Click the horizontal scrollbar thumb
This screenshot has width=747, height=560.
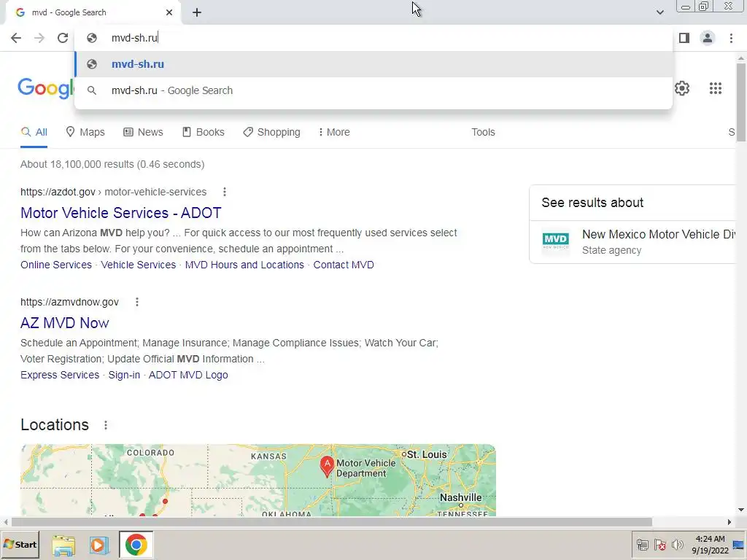point(331,522)
